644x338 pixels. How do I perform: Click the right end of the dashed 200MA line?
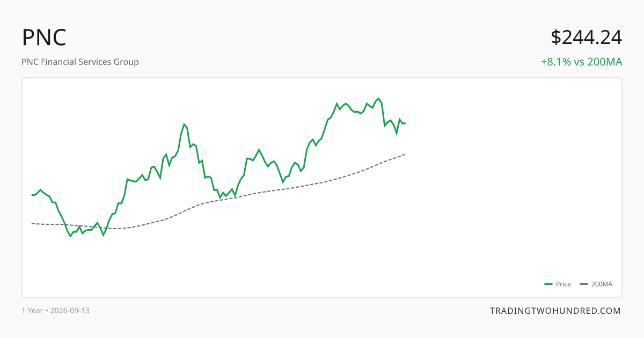[x=405, y=155]
